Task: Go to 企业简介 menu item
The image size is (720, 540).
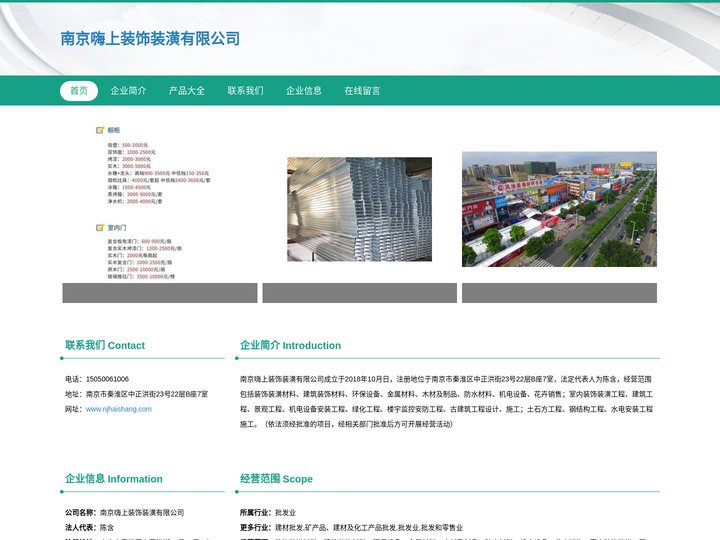Action: pyautogui.click(x=129, y=90)
